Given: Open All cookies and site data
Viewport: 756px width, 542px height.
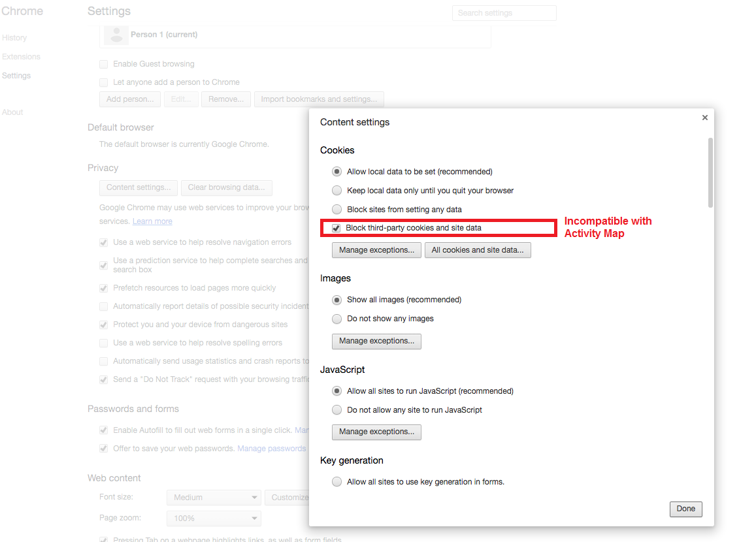Looking at the screenshot, I should coord(478,250).
